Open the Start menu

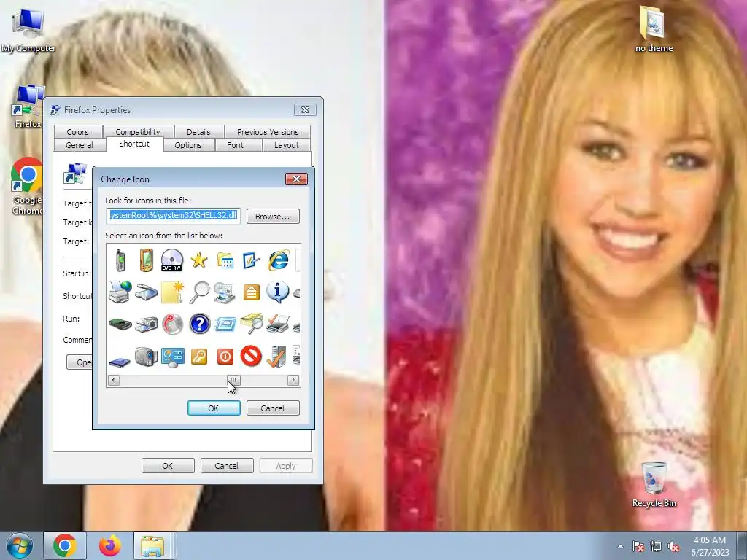coord(20,545)
